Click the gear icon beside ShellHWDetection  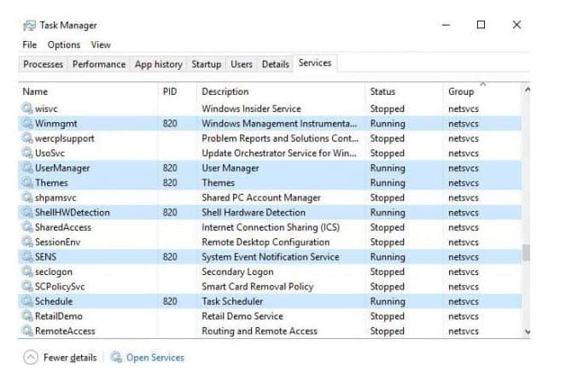27,213
